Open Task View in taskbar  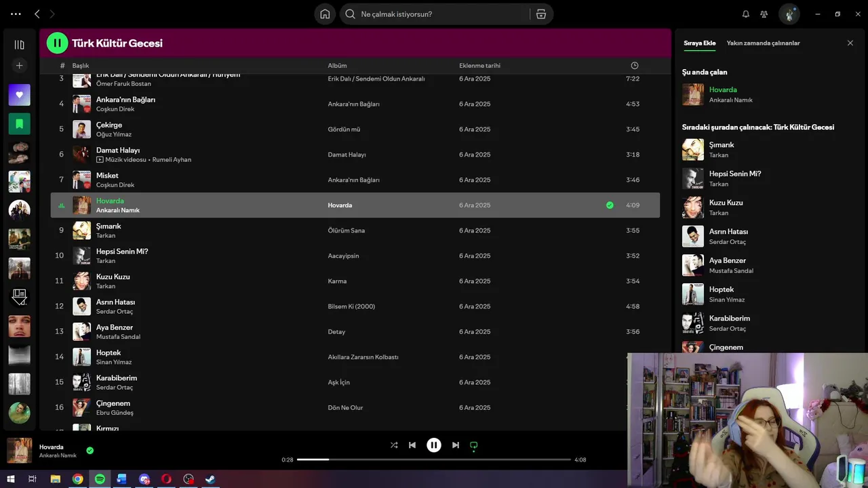tap(32, 479)
